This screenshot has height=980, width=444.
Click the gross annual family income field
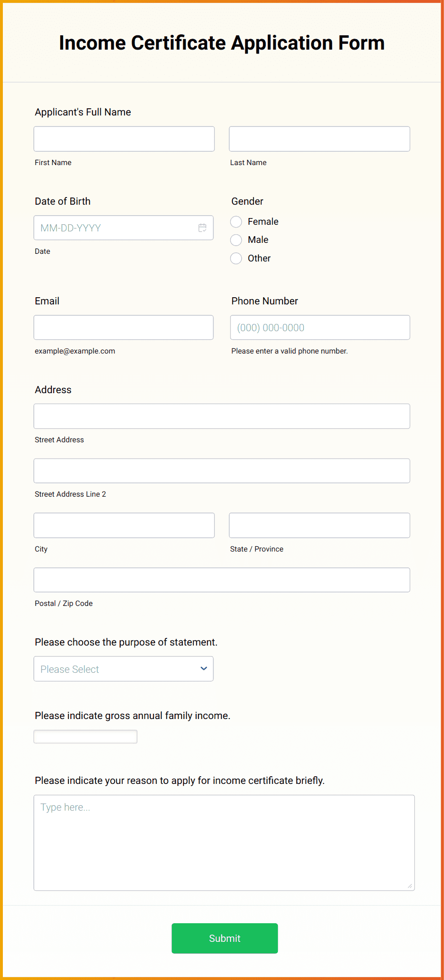pos(85,736)
